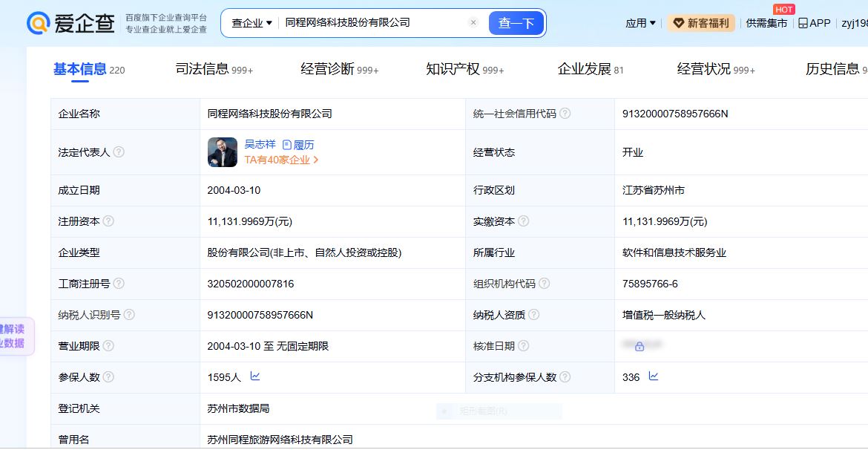Select the 增值税一般纳税人 value
The image size is (868, 450).
(x=664, y=316)
